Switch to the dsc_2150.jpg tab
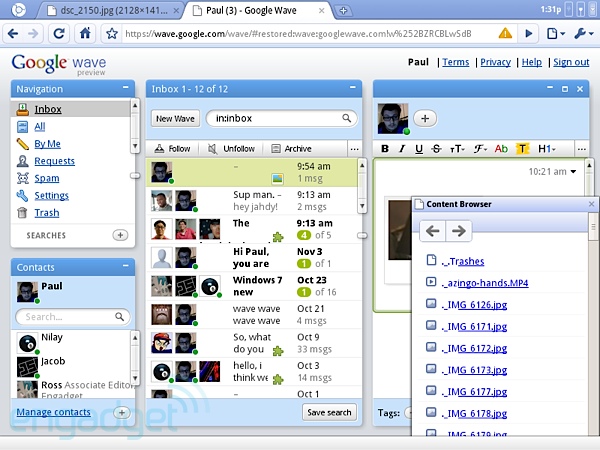600x450 pixels. 109,10
